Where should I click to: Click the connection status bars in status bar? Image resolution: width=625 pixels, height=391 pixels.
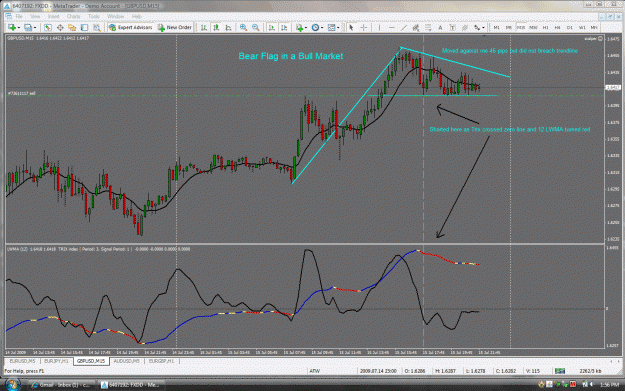pyautogui.click(x=560, y=371)
